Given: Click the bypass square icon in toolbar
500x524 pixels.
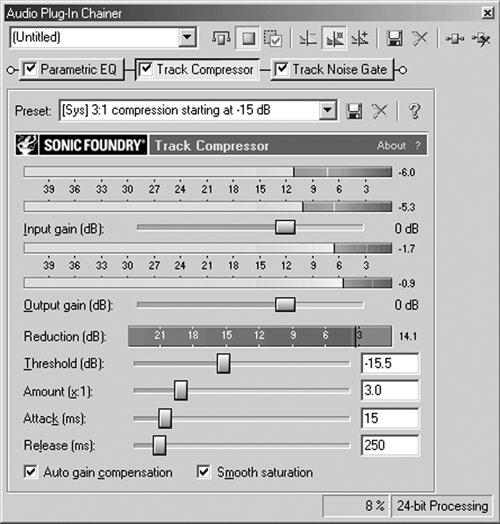Looking at the screenshot, I should [247, 38].
